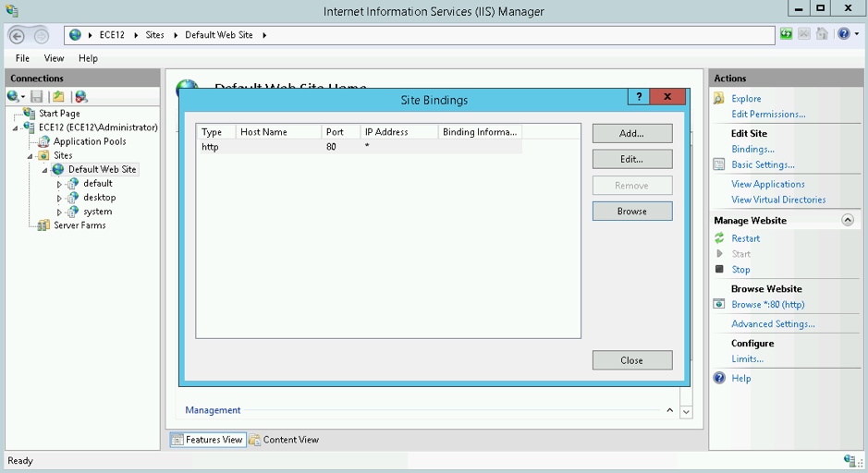Click the Start Page tree icon

click(x=30, y=113)
